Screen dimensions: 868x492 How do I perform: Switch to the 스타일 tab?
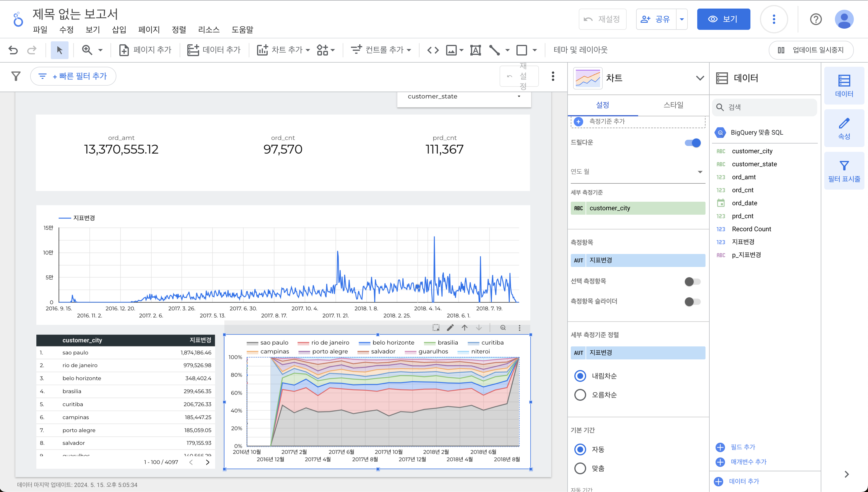(x=673, y=105)
